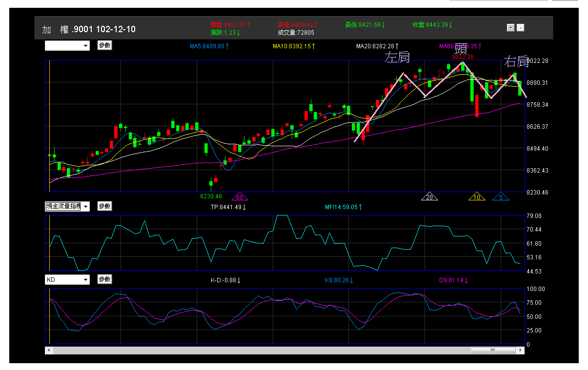Click the white 20-day MA triangle marker

pyautogui.click(x=429, y=197)
